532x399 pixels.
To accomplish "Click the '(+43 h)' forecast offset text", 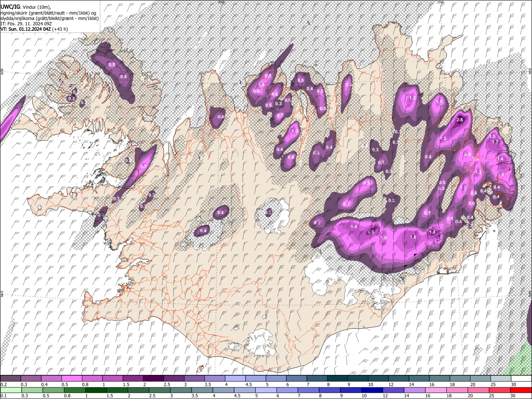I will pyautogui.click(x=60, y=29).
